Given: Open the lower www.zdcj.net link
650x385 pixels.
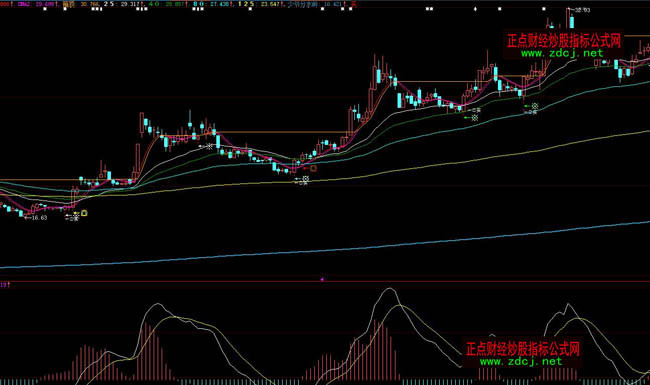Looking at the screenshot, I should pos(521,361).
